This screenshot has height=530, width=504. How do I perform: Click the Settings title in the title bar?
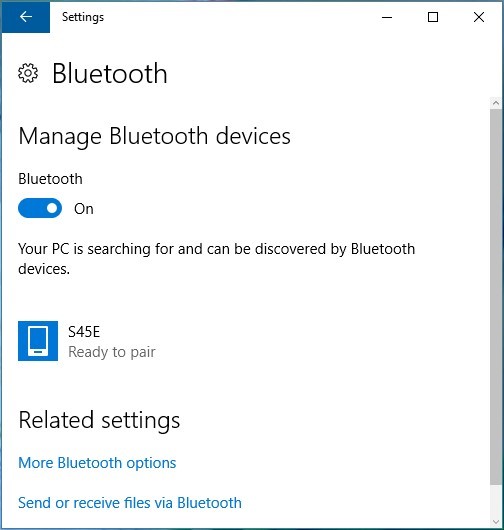(x=83, y=17)
